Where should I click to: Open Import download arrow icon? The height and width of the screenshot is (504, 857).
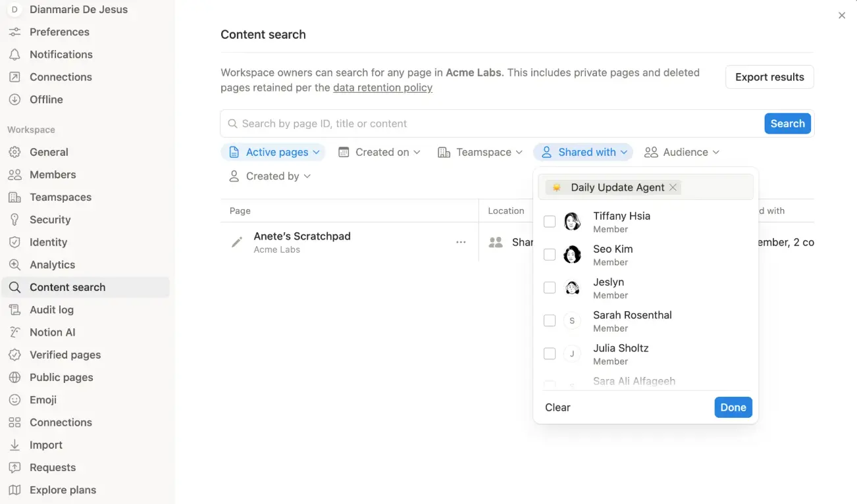[14, 445]
